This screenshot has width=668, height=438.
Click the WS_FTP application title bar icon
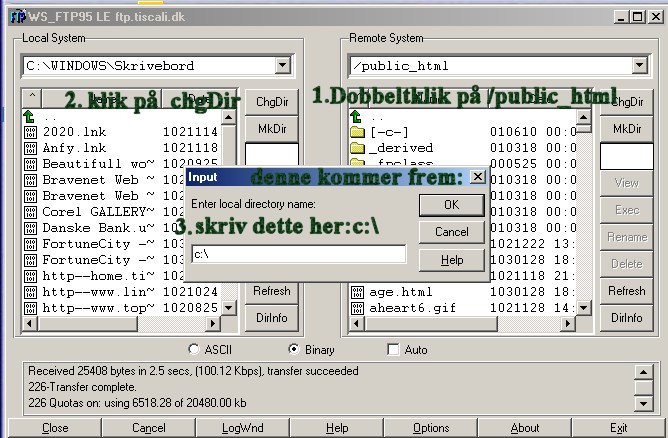pos(17,17)
